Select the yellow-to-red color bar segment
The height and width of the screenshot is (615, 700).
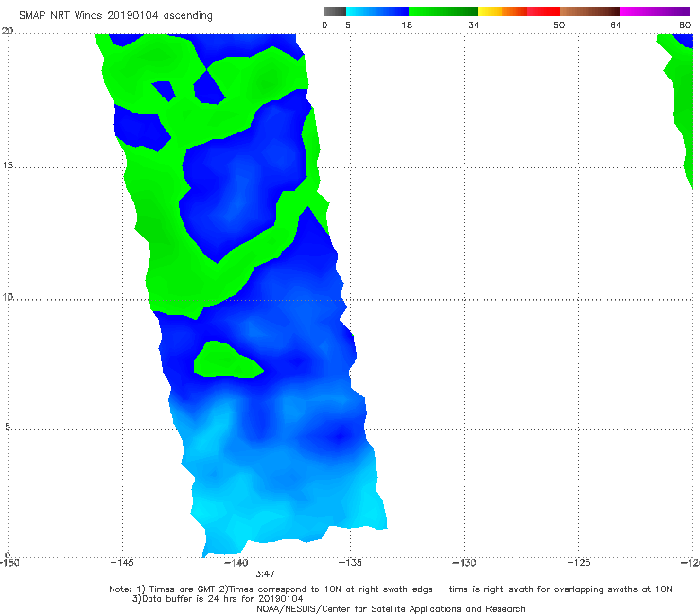click(518, 11)
